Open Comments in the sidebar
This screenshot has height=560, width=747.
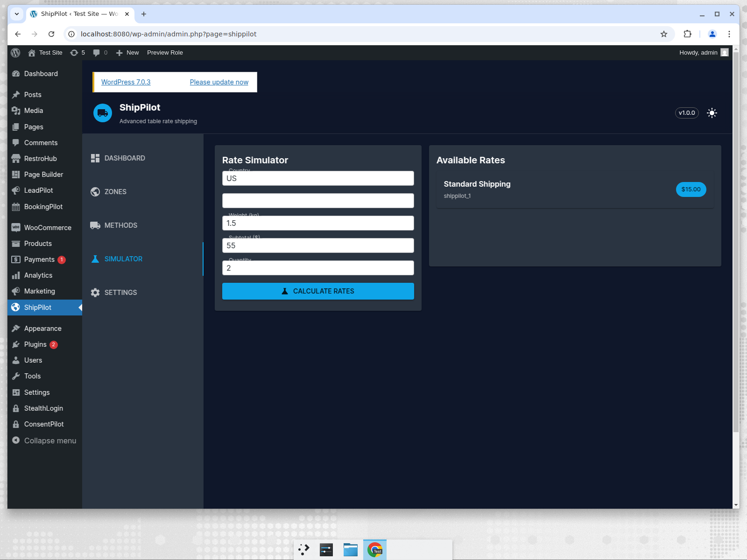click(45, 143)
